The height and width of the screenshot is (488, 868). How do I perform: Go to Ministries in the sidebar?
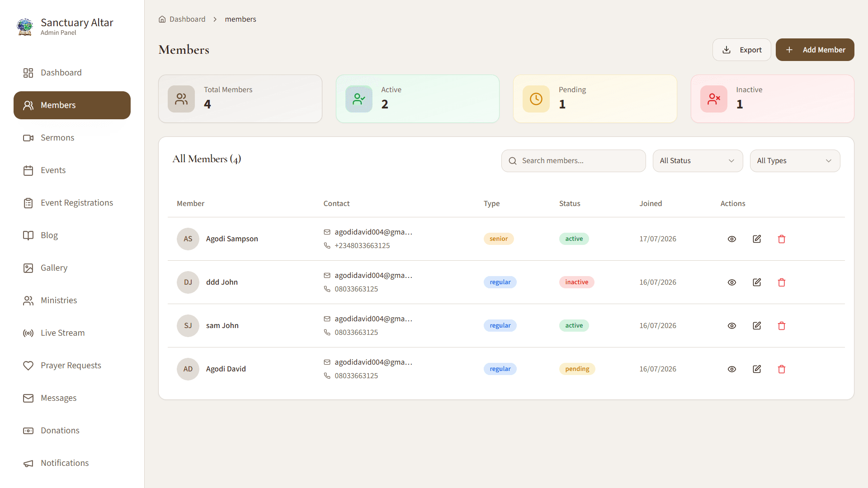(72, 300)
